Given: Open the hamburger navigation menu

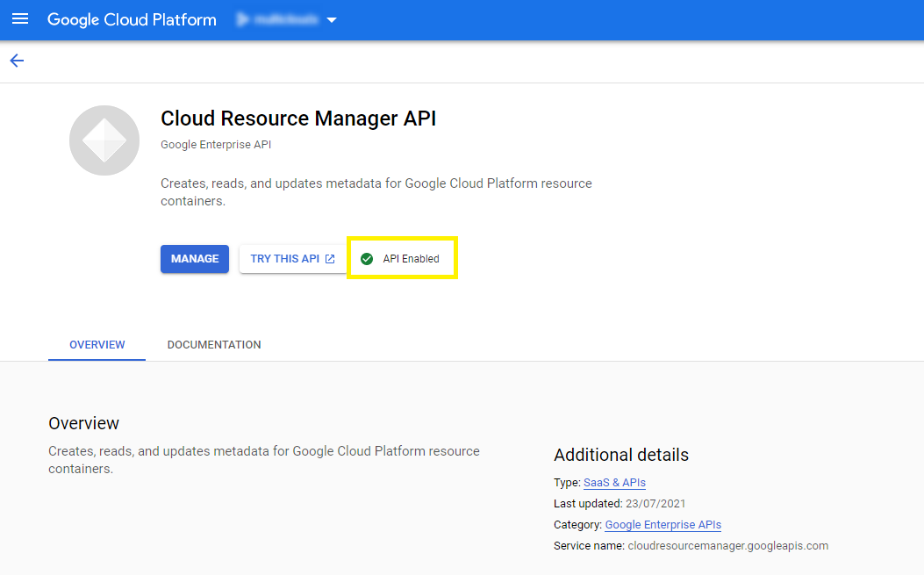Looking at the screenshot, I should tap(19, 19).
